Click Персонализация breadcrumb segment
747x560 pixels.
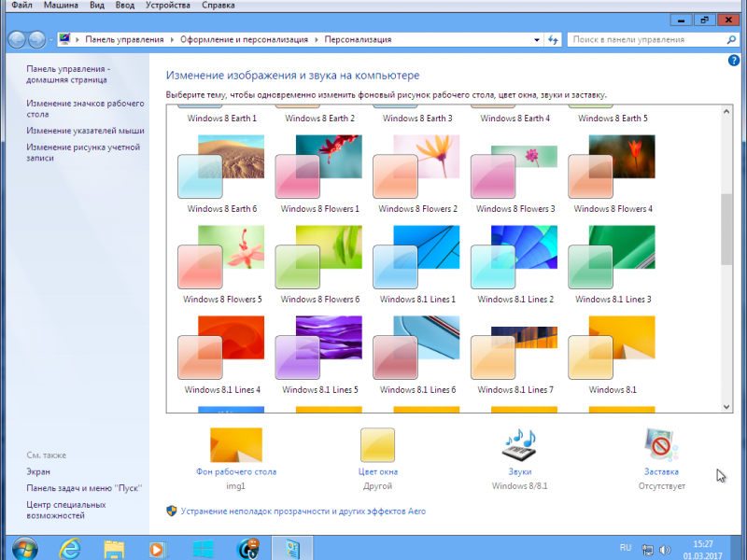[x=358, y=39]
